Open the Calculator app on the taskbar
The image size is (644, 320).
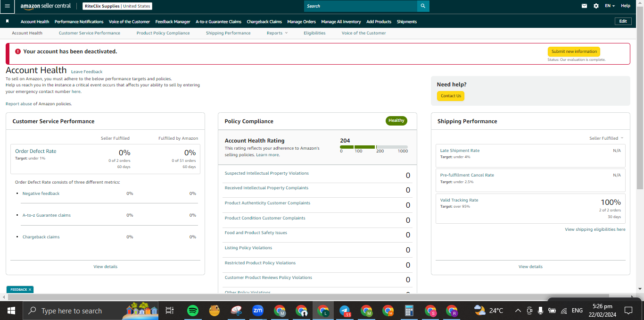tap(409, 311)
